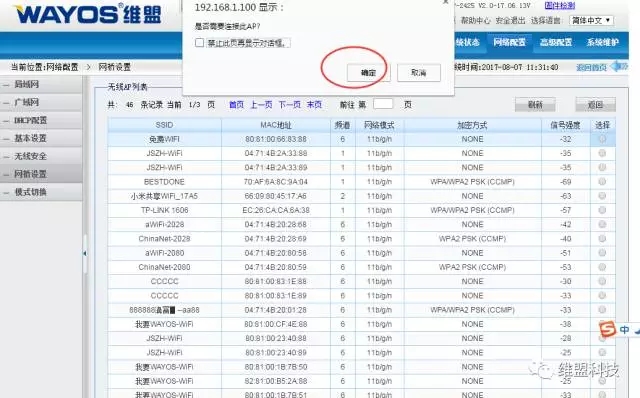Select radio button for BESTDONE network
The width and height of the screenshot is (640, 398).
click(602, 182)
